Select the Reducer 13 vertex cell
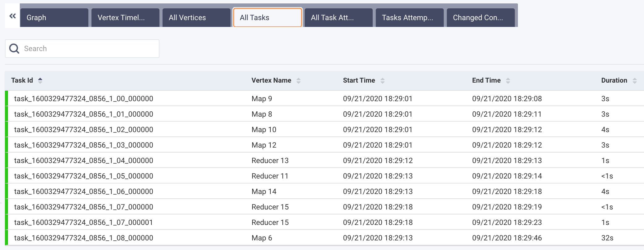The image size is (644, 250). click(270, 161)
